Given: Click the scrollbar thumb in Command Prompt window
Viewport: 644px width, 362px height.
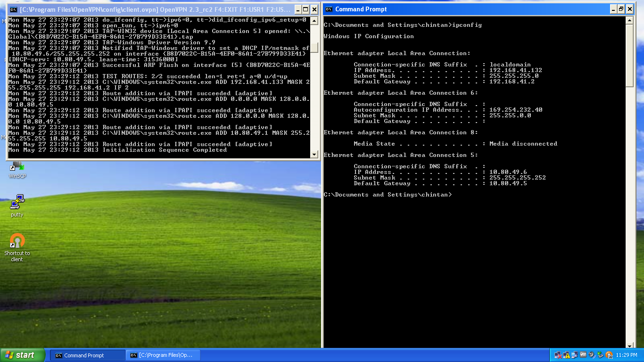Looking at the screenshot, I should click(629, 56).
